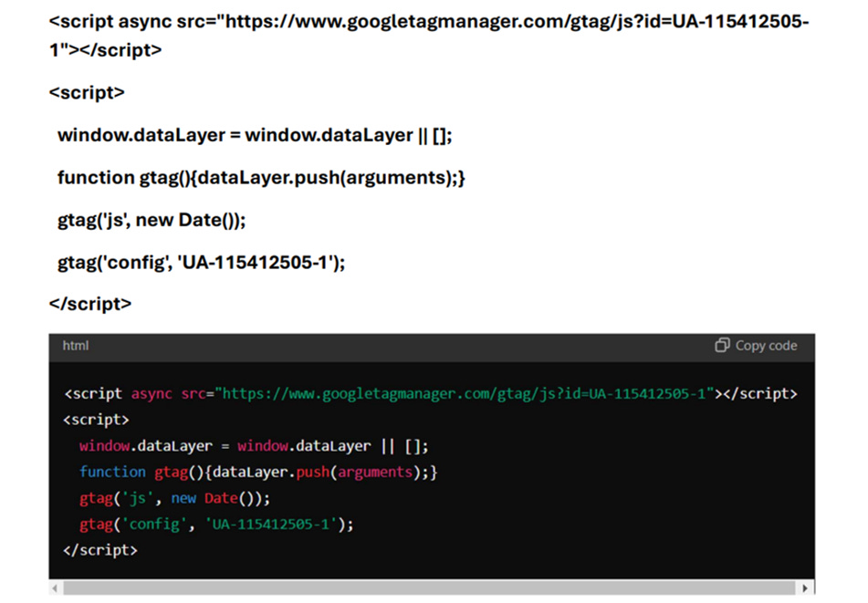Screen dimensions: 868x603
Task: Click the green googletagmanager URL in code block
Action: pos(465,394)
